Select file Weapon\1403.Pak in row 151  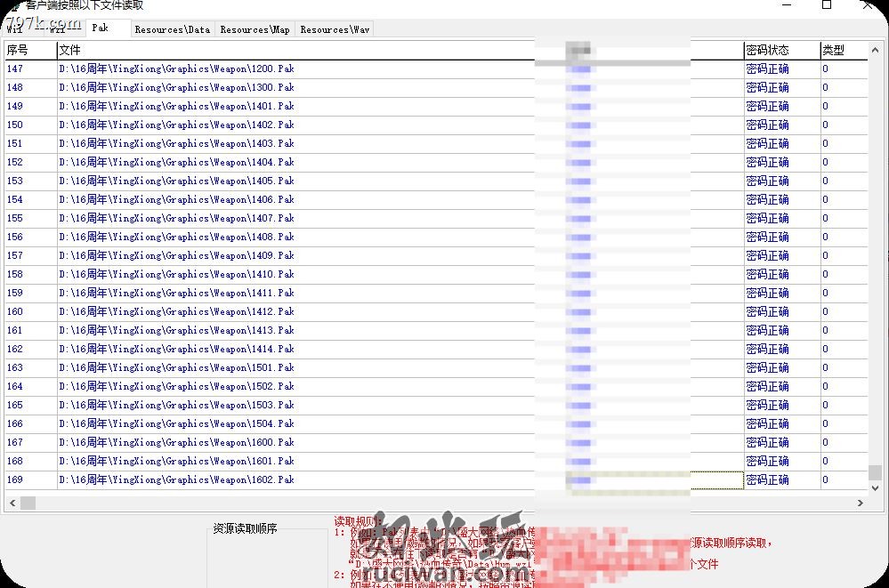coord(176,143)
